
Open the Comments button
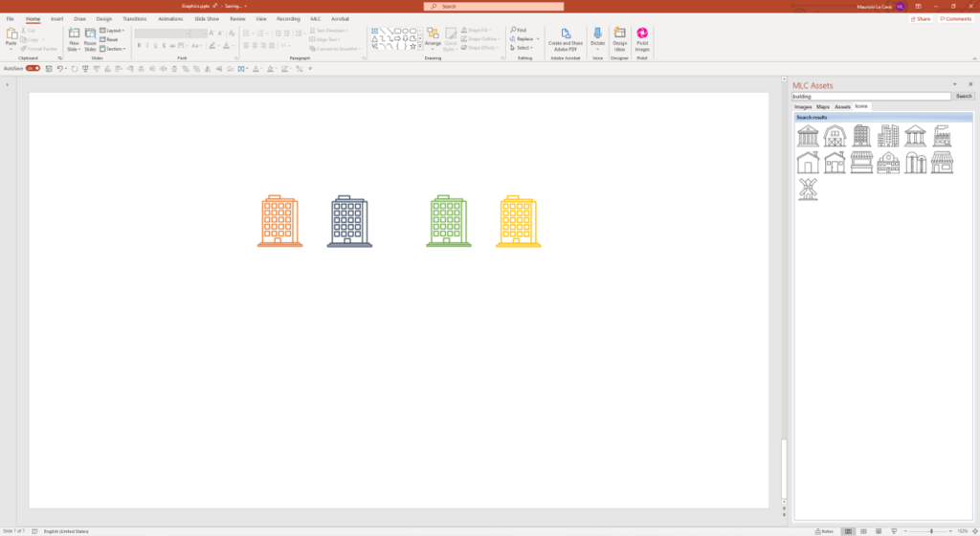click(956, 19)
